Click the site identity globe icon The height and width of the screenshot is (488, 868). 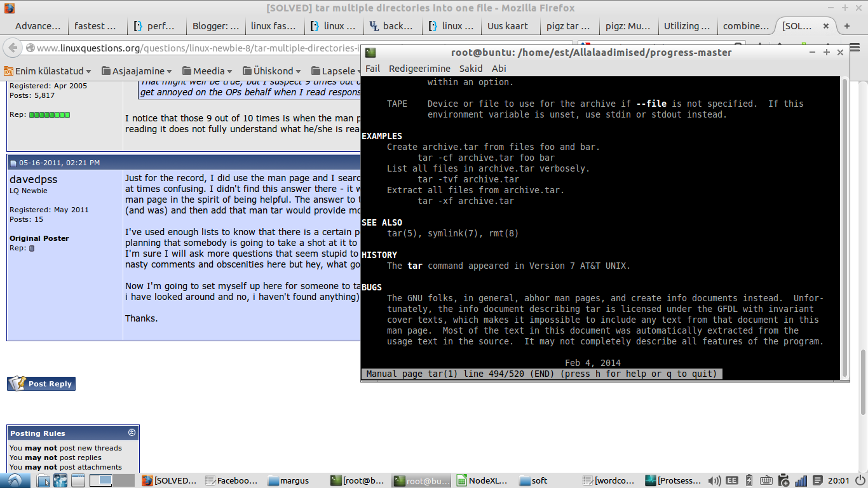point(30,48)
